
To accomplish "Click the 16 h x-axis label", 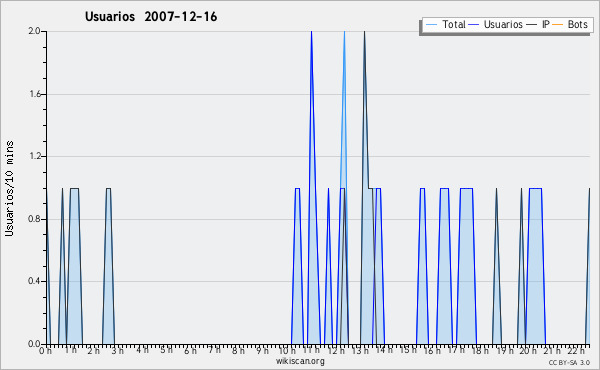I will coord(432,351).
